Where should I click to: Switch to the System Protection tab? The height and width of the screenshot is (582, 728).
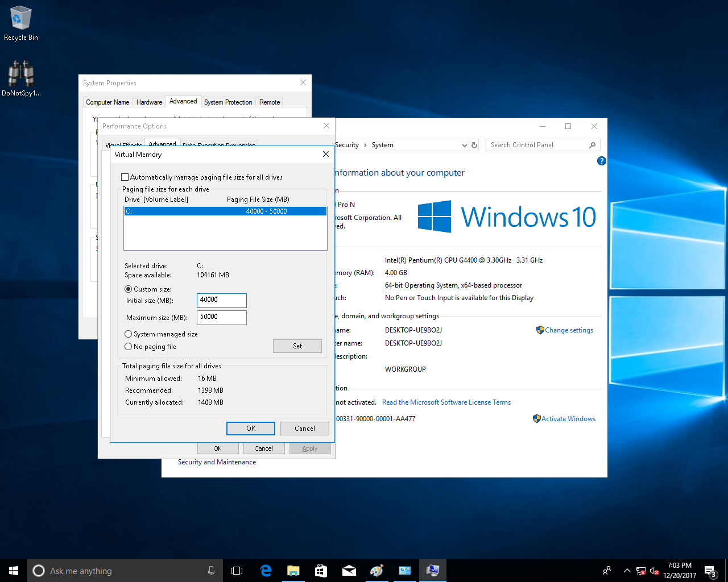point(227,102)
